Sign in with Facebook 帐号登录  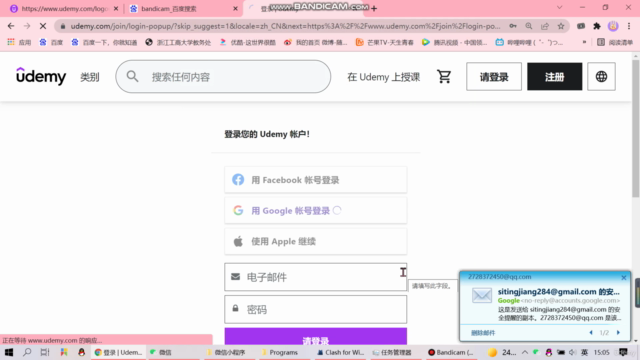tap(316, 180)
